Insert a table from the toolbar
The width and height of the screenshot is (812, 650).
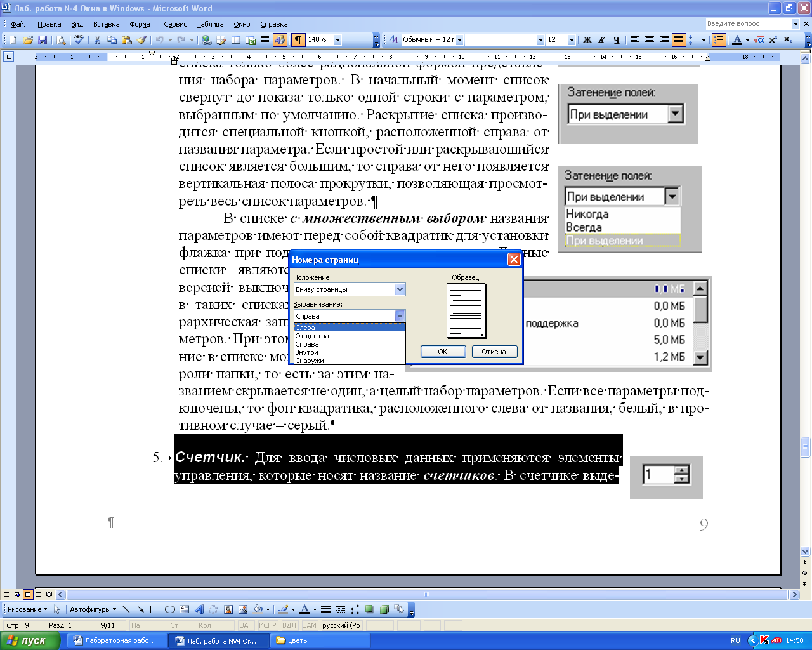236,40
